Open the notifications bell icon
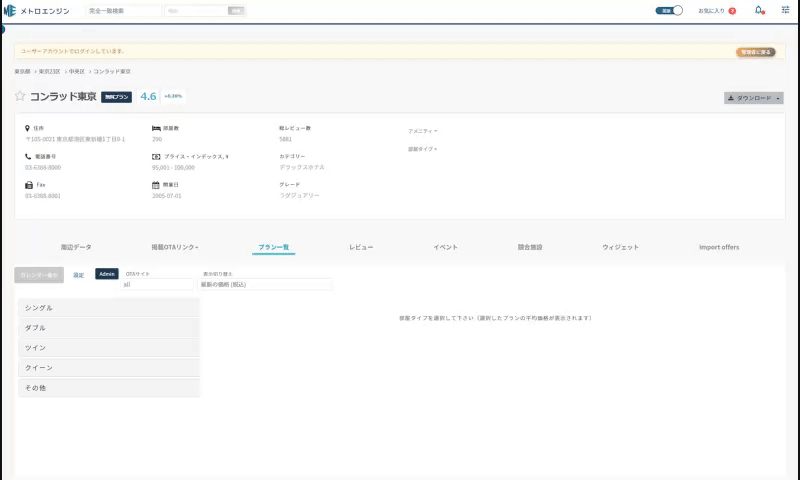Image resolution: width=800 pixels, height=480 pixels. [759, 10]
